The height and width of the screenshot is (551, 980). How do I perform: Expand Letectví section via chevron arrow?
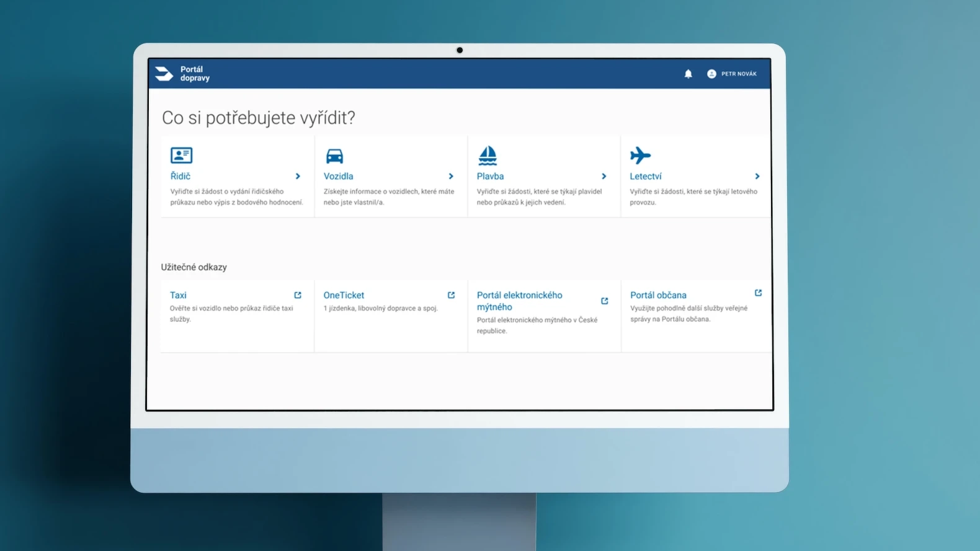tap(757, 176)
